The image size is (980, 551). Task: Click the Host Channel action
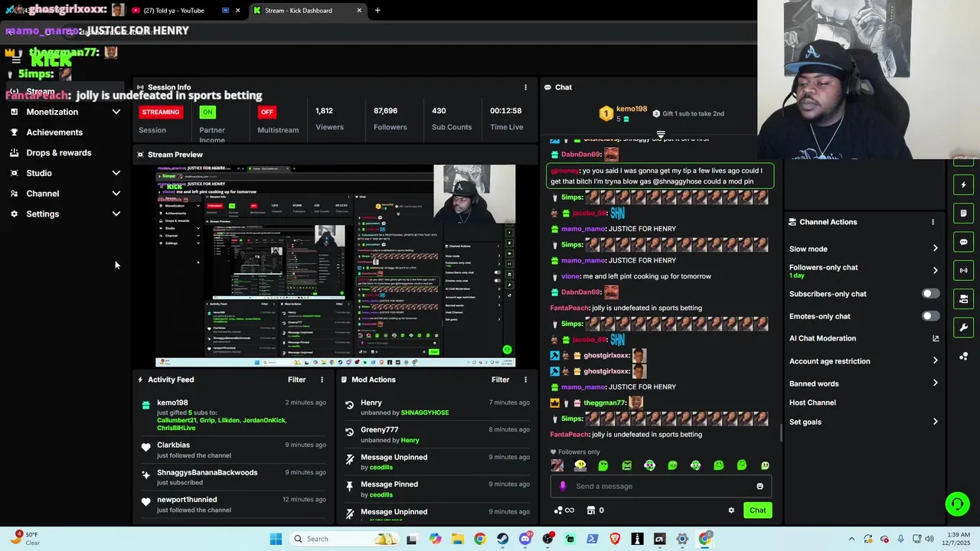(x=812, y=403)
